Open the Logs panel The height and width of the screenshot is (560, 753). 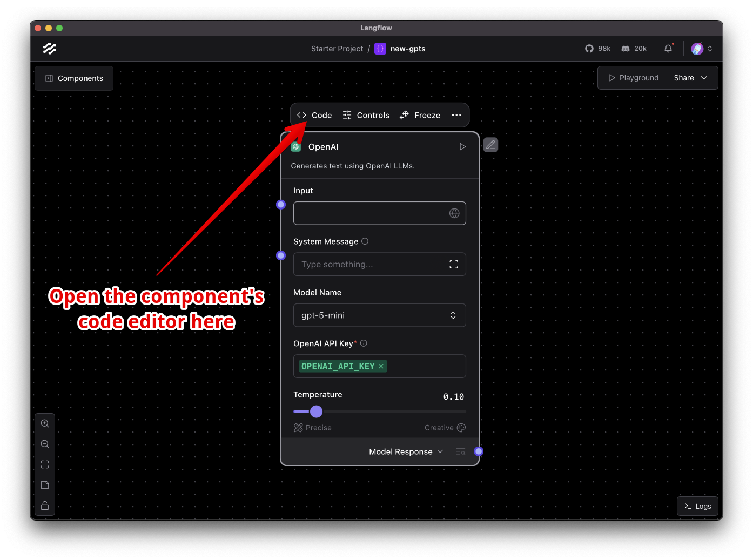point(697,506)
